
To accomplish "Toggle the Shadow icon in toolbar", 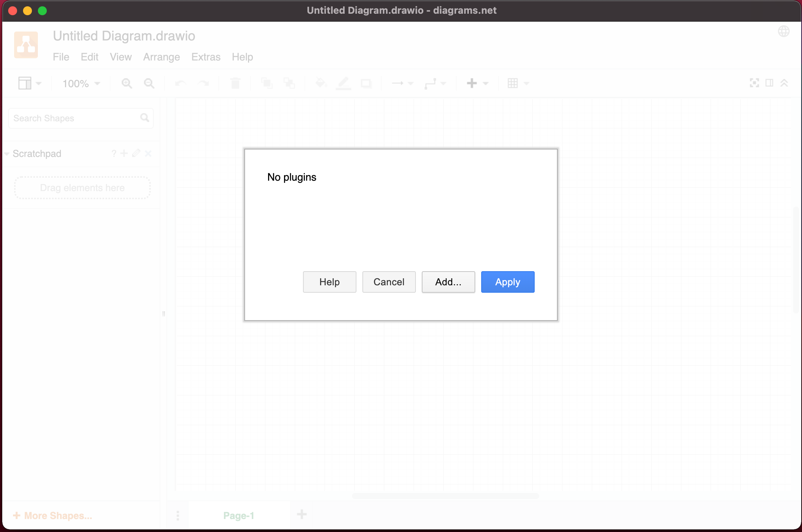I will (x=366, y=83).
